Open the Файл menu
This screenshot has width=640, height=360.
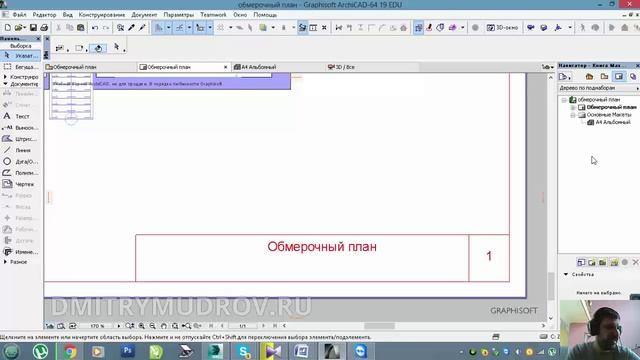click(x=19, y=15)
